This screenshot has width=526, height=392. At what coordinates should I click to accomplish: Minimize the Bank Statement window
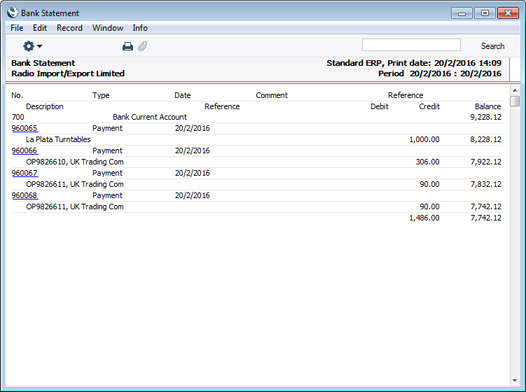(x=462, y=13)
